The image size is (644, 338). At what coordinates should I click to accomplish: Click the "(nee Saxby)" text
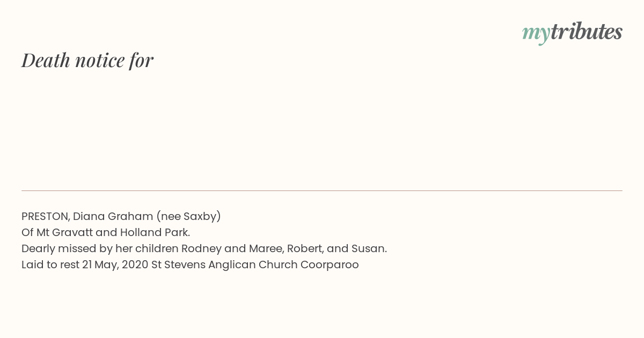188,216
